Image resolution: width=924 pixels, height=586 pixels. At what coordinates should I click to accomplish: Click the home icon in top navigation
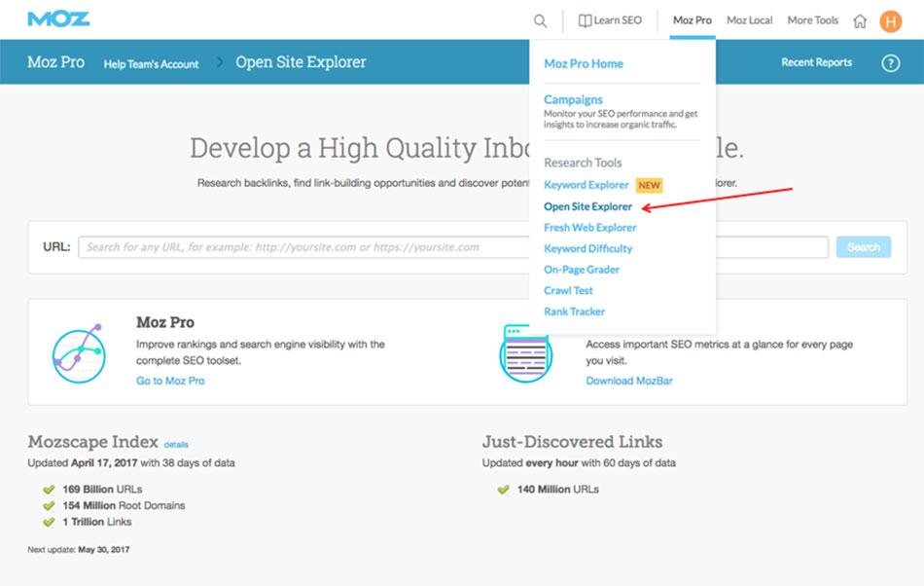[x=860, y=21]
